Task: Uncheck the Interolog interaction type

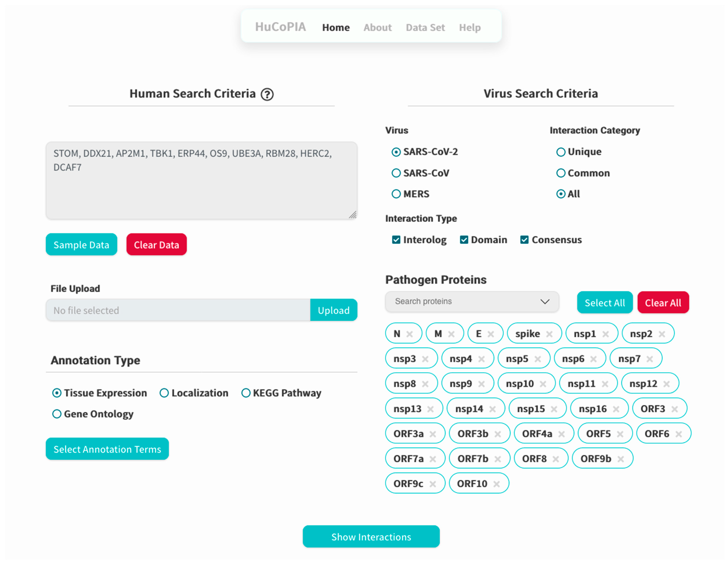Action: (x=396, y=240)
